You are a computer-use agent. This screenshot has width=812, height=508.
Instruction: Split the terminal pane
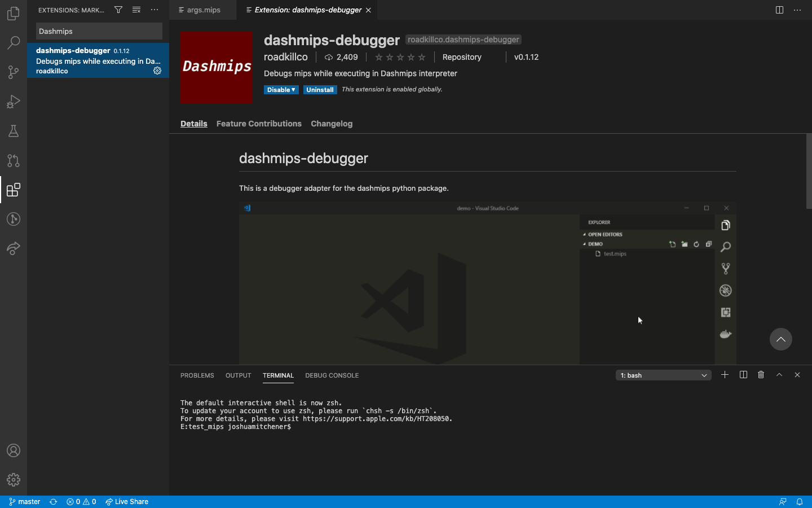(743, 375)
